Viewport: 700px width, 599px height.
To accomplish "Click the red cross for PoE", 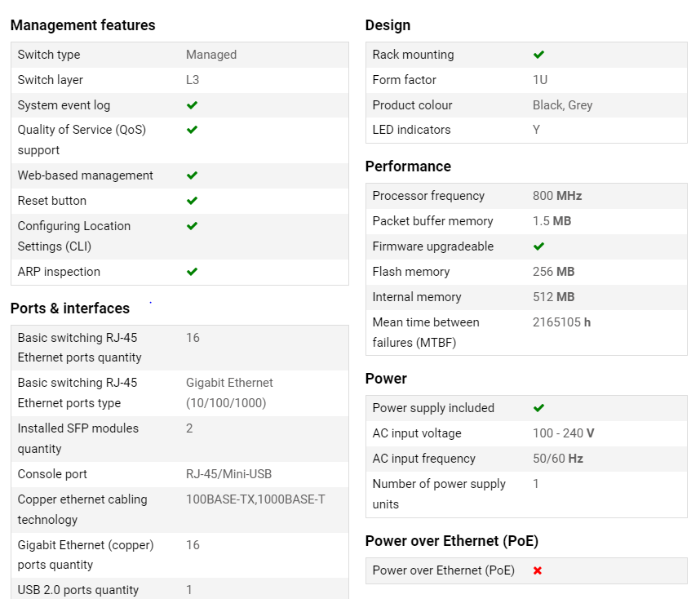I will [x=538, y=570].
